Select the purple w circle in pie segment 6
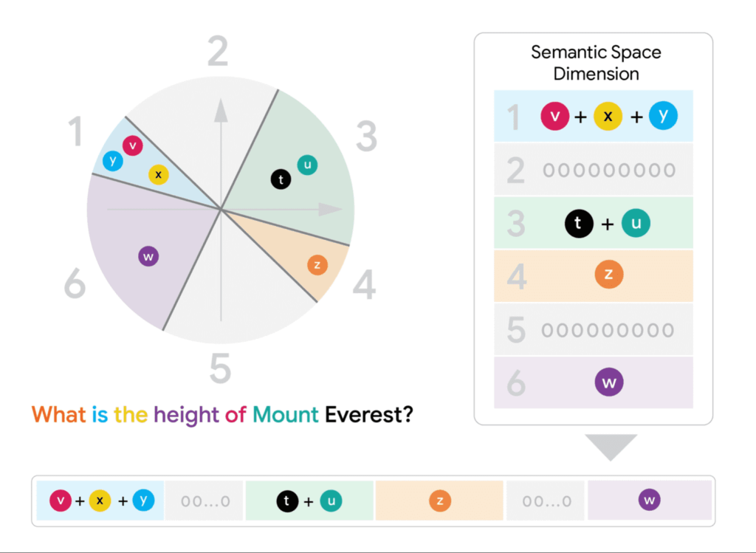 [148, 256]
